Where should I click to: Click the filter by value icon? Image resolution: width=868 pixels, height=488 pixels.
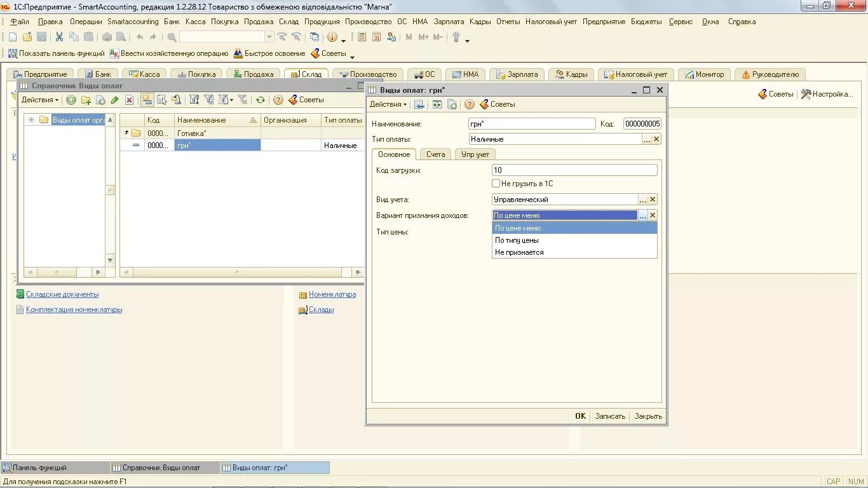click(208, 100)
